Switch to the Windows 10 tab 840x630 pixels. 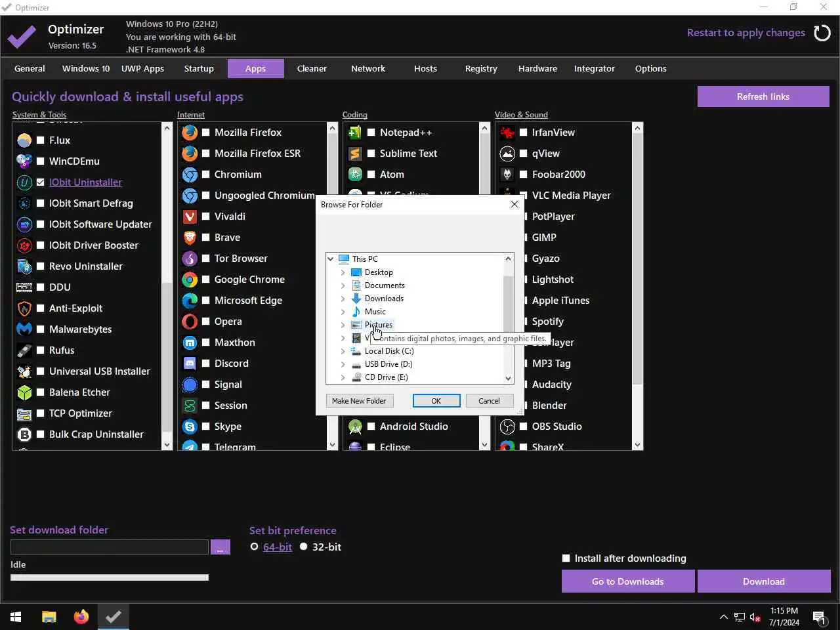(x=86, y=68)
